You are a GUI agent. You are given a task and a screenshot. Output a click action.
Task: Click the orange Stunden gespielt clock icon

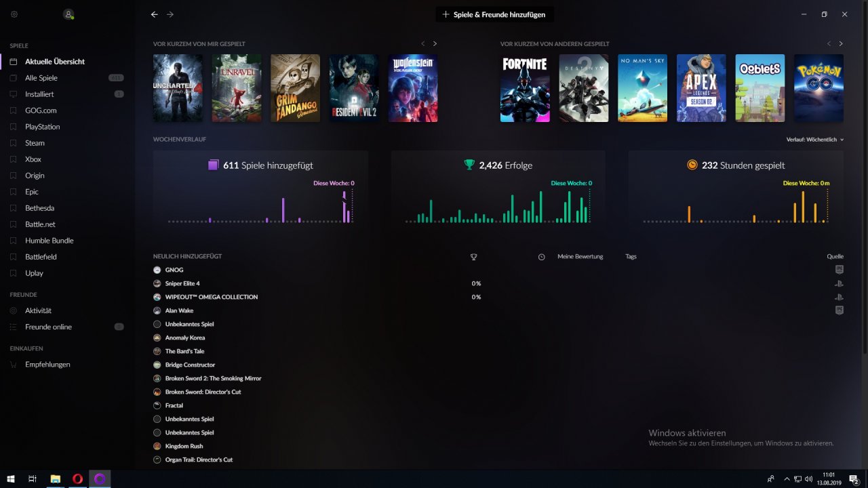tap(692, 165)
